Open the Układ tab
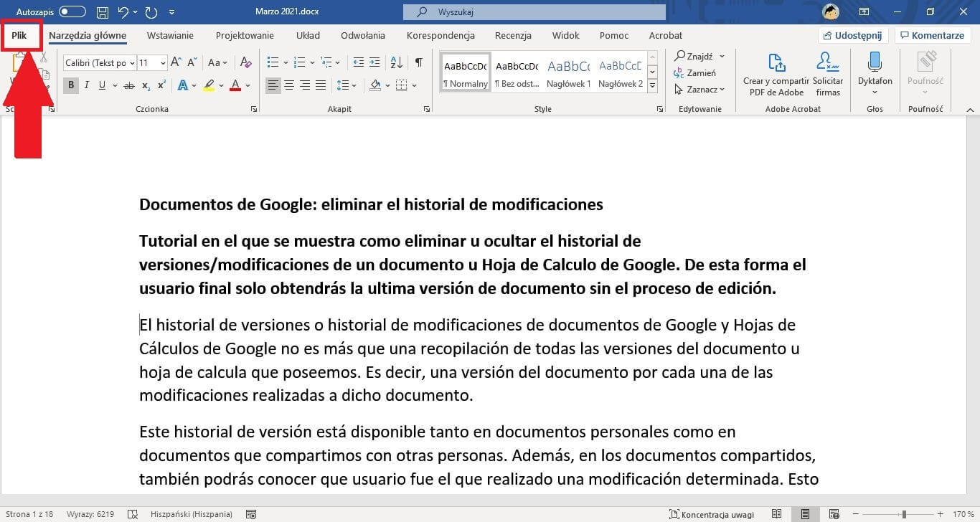980x522 pixels. coord(308,35)
